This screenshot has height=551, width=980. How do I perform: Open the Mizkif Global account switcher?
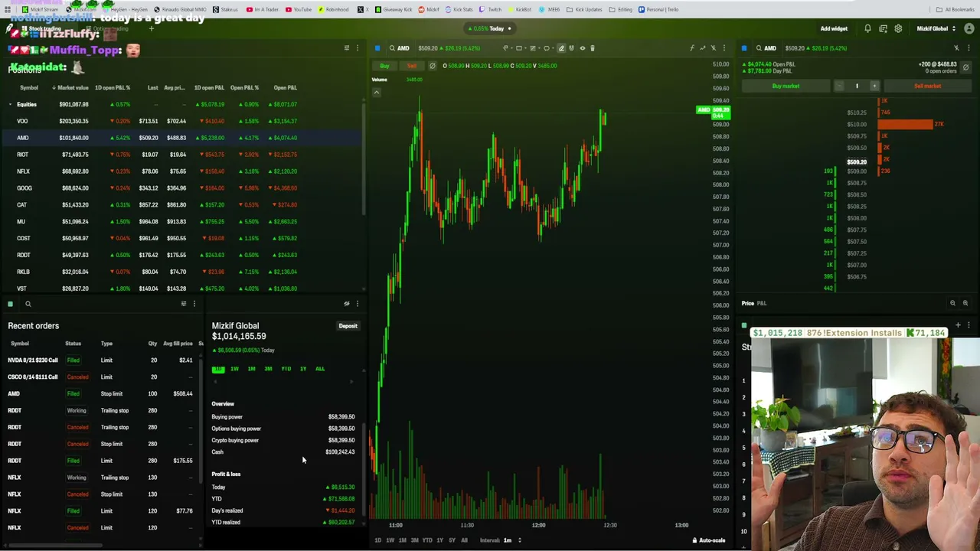pyautogui.click(x=936, y=28)
